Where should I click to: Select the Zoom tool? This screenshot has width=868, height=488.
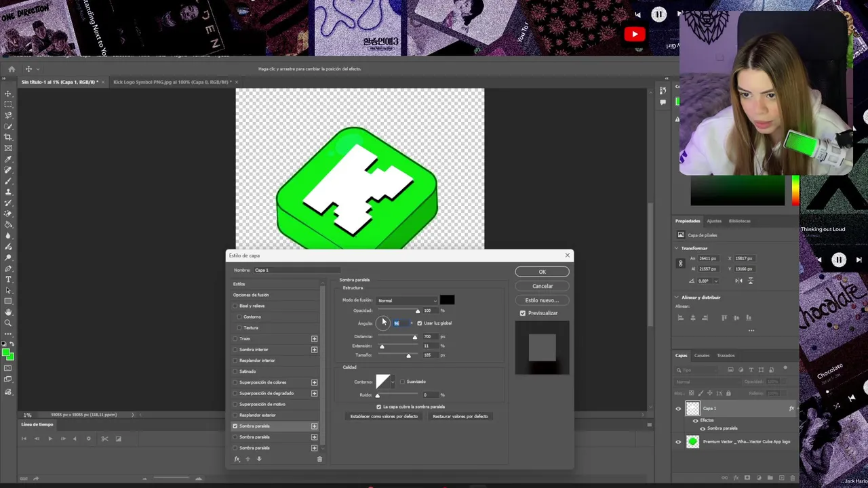(8, 323)
